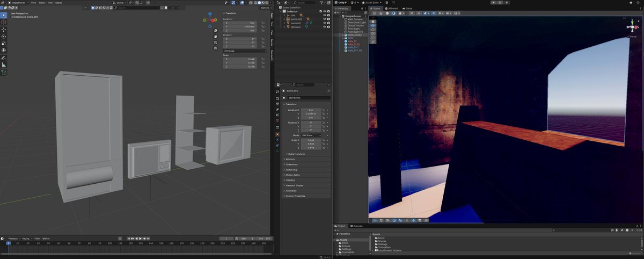
Task: Select the Blender Add Cube tool
Action: (x=3, y=73)
